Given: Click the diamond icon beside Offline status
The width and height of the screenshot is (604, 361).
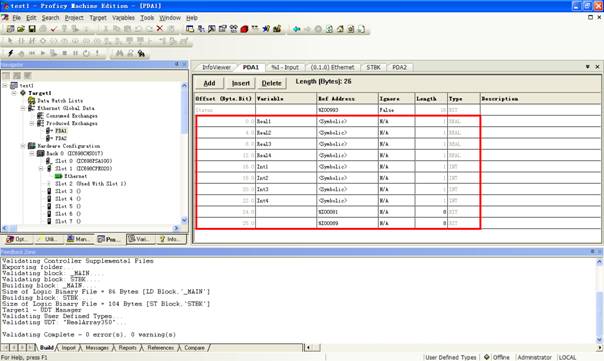Looking at the screenshot, I should coord(487,357).
